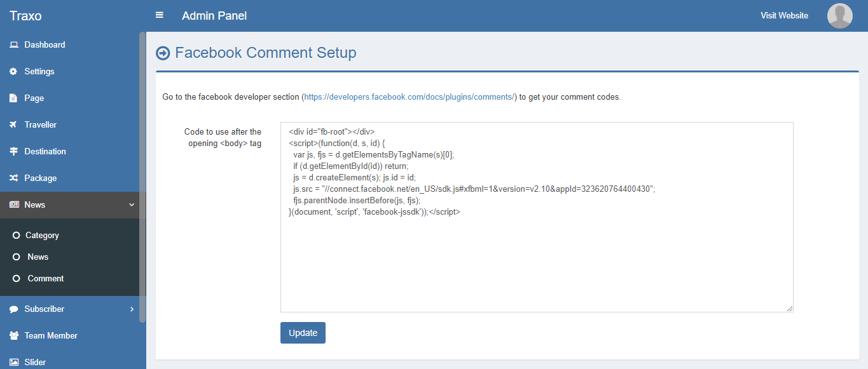The image size is (868, 369).
Task: Open the Slider menu in sidebar
Action: pos(35,362)
